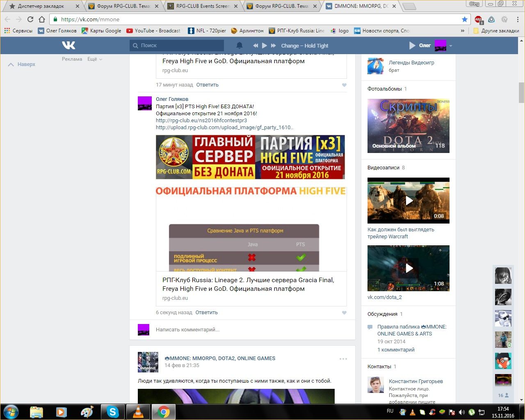Click the Oleg Chrome profile button
The image size is (525, 420).
point(474,4)
